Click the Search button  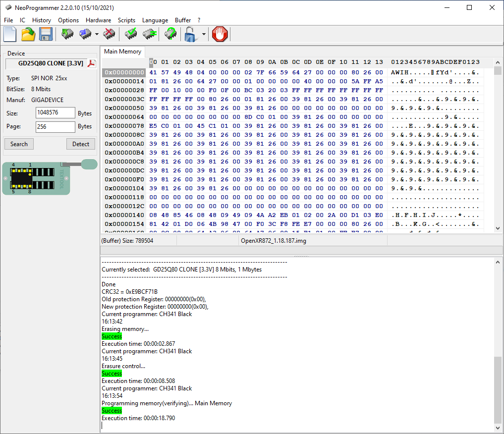(x=19, y=144)
